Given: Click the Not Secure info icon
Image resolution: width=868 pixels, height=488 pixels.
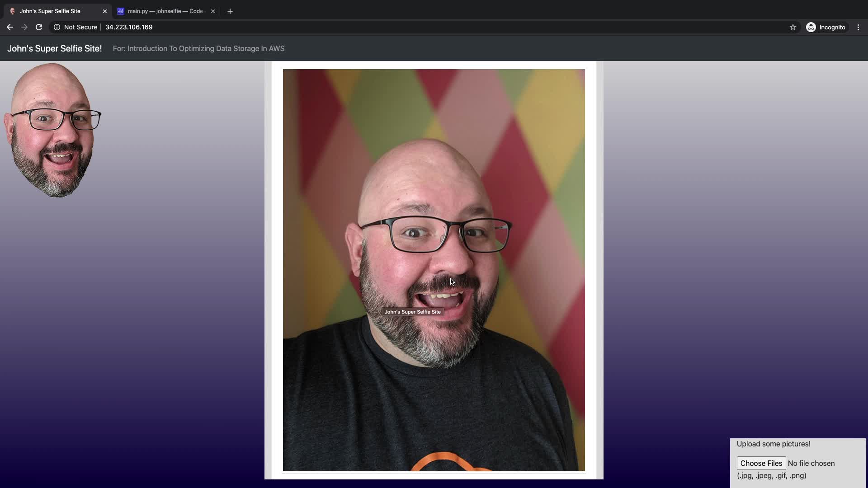Looking at the screenshot, I should click(57, 27).
